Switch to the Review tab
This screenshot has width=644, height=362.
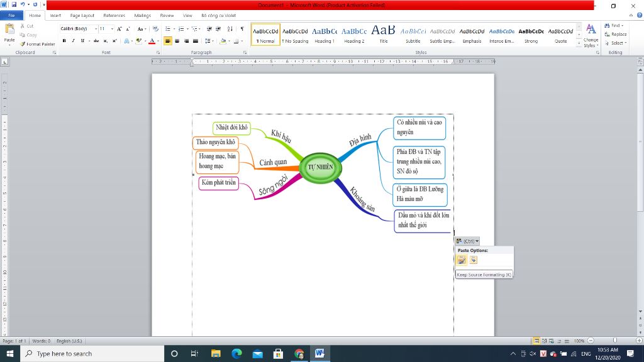pyautogui.click(x=167, y=16)
